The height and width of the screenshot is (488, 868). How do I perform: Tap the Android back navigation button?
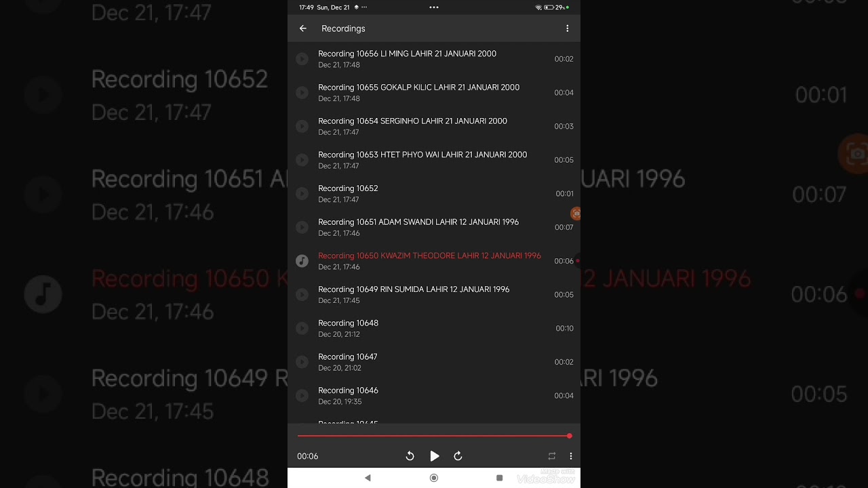click(x=368, y=478)
